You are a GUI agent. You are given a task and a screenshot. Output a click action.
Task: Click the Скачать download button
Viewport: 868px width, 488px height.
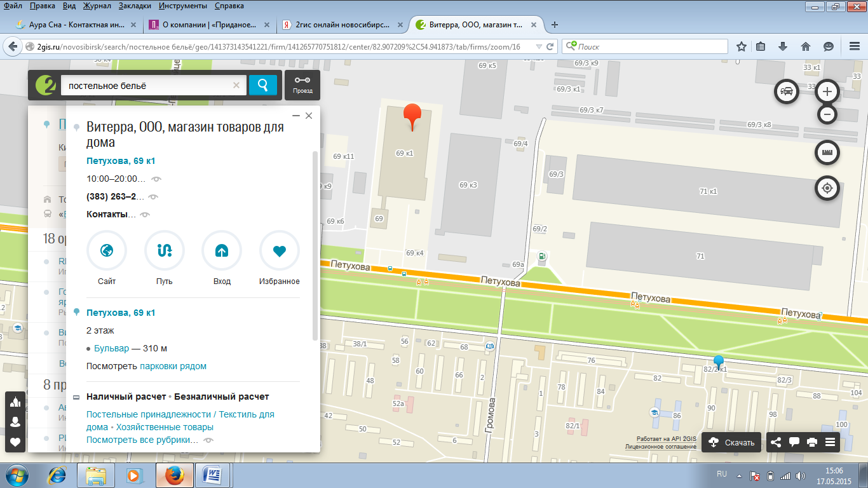(x=731, y=442)
